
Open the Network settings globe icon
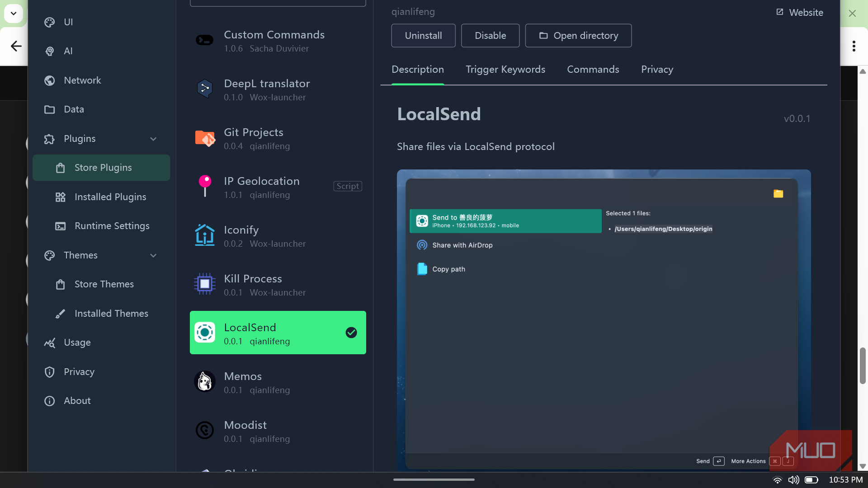point(50,80)
